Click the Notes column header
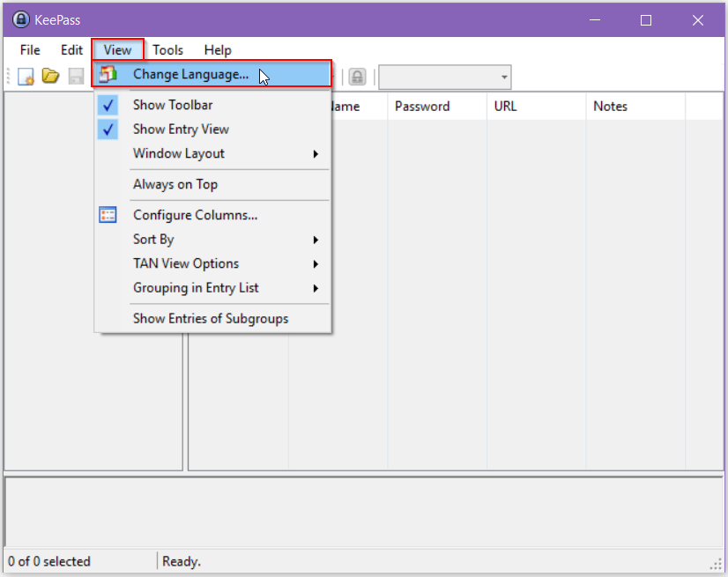The width and height of the screenshot is (728, 577). click(x=635, y=107)
